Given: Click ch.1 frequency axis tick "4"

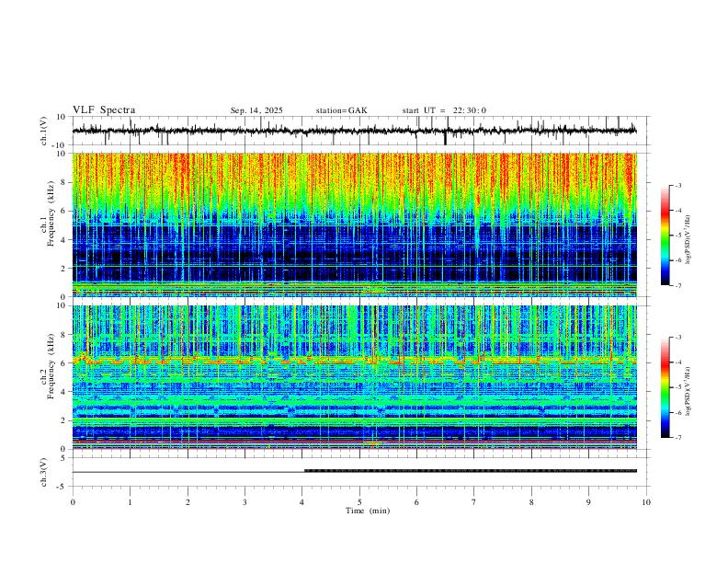Looking at the screenshot, I should coord(64,240).
